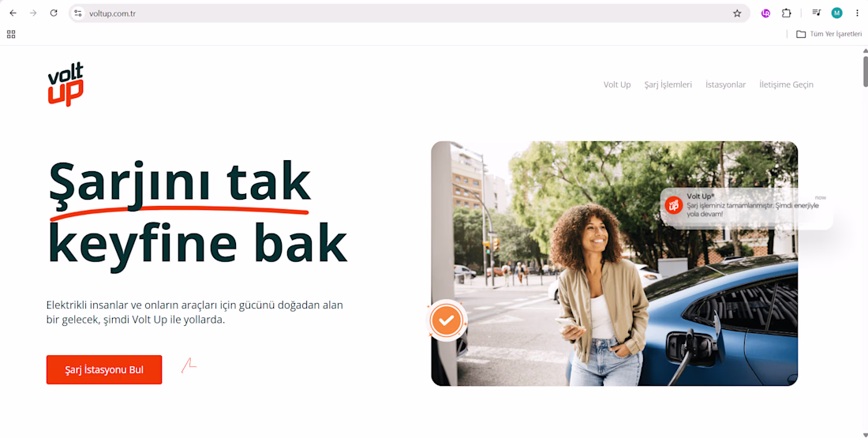The image size is (868, 438).
Task: View site information icon in address bar
Action: [x=78, y=13]
